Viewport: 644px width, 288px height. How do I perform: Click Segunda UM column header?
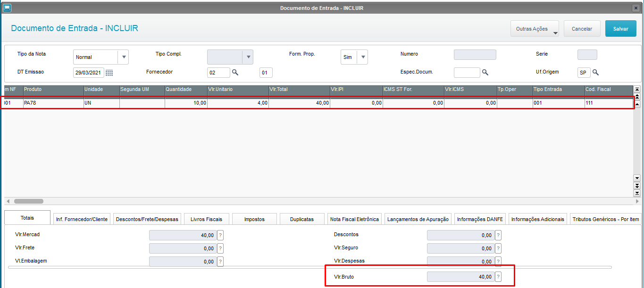142,89
